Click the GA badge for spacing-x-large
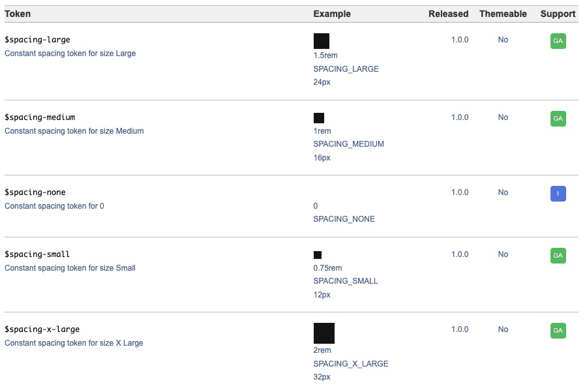 tap(558, 331)
